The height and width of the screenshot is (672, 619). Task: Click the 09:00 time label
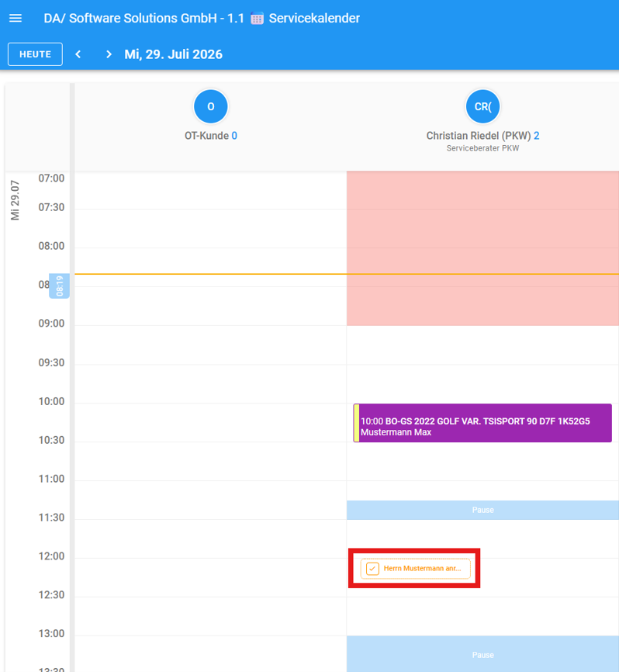[x=51, y=324]
